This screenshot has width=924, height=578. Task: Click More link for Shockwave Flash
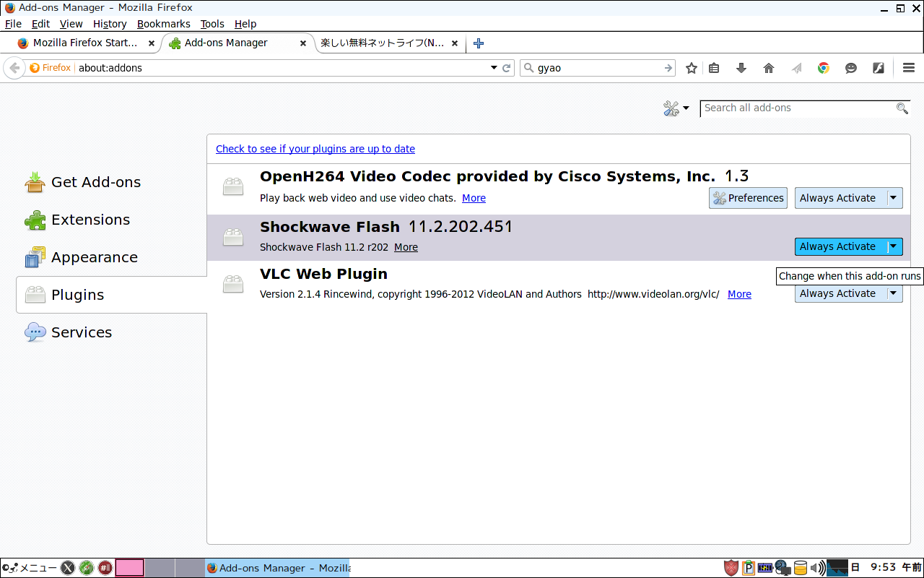click(406, 247)
